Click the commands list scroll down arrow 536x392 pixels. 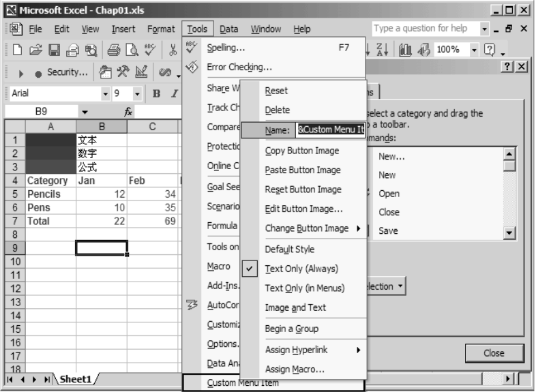click(509, 233)
